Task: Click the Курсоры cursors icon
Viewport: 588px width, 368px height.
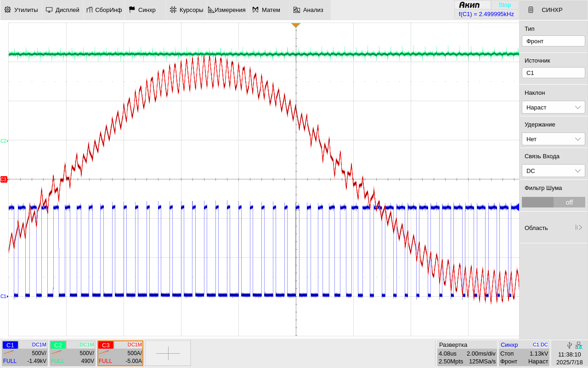Action: tap(173, 10)
